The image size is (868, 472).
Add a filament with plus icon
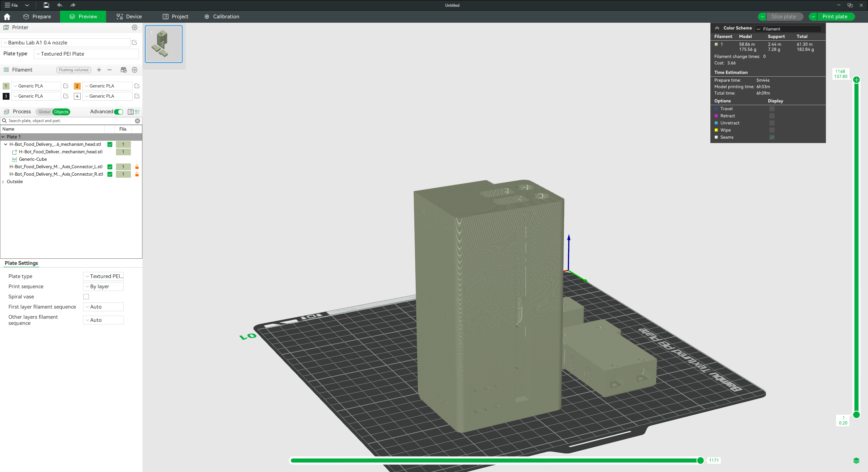(x=99, y=70)
